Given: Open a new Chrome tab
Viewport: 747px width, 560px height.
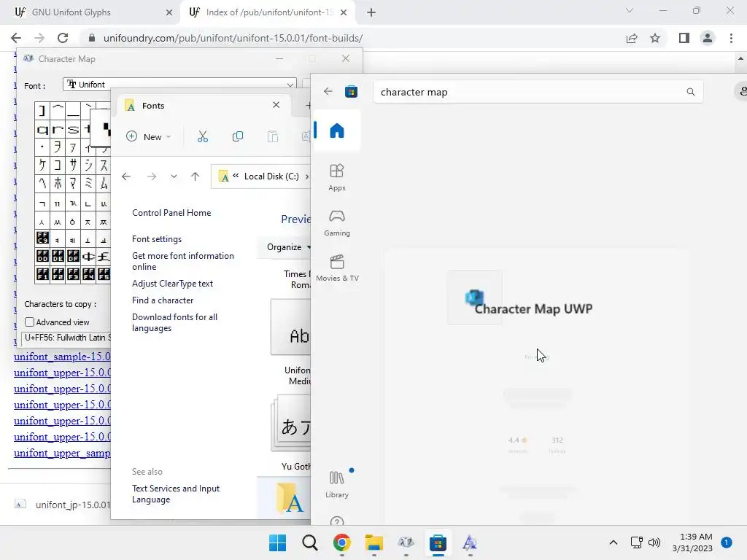Looking at the screenshot, I should point(371,12).
